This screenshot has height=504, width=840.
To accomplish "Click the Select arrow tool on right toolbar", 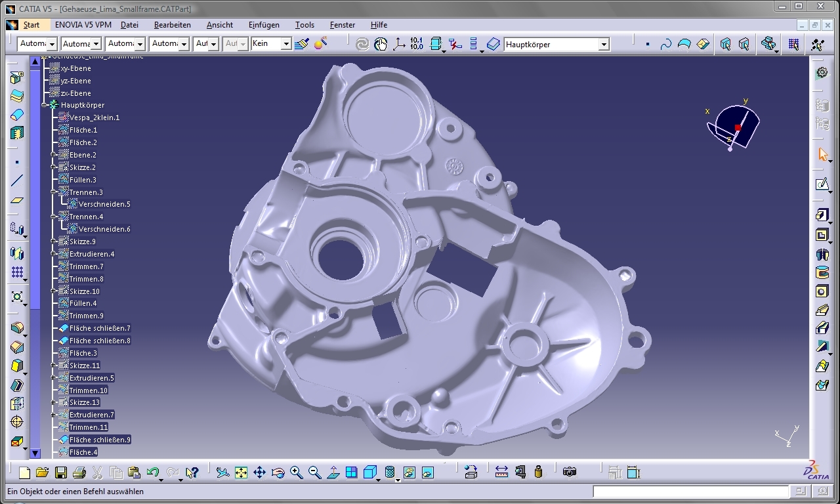I will 823,155.
